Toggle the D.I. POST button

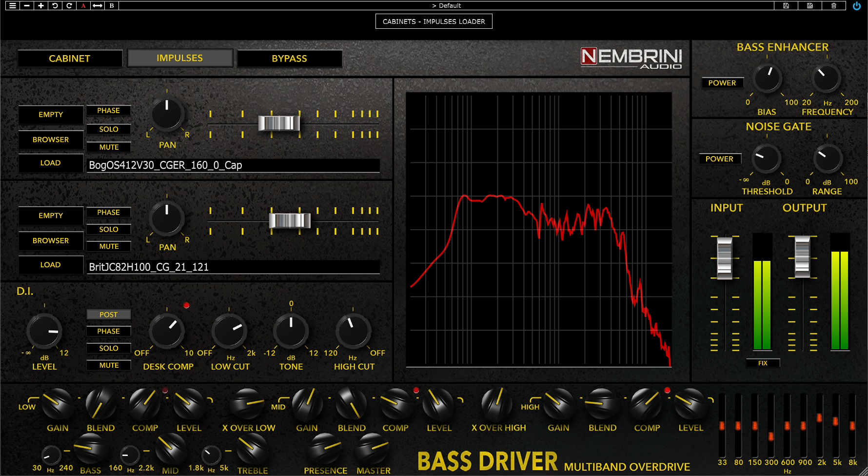coord(109,315)
